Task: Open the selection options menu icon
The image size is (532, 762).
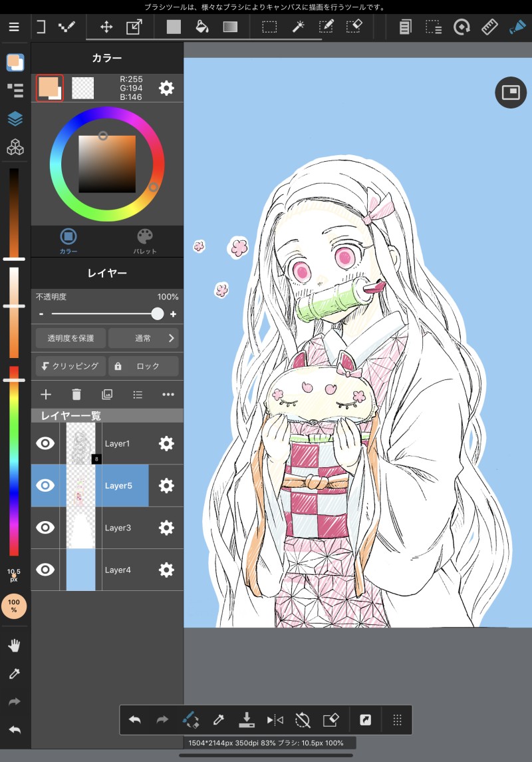Action: pos(434,27)
